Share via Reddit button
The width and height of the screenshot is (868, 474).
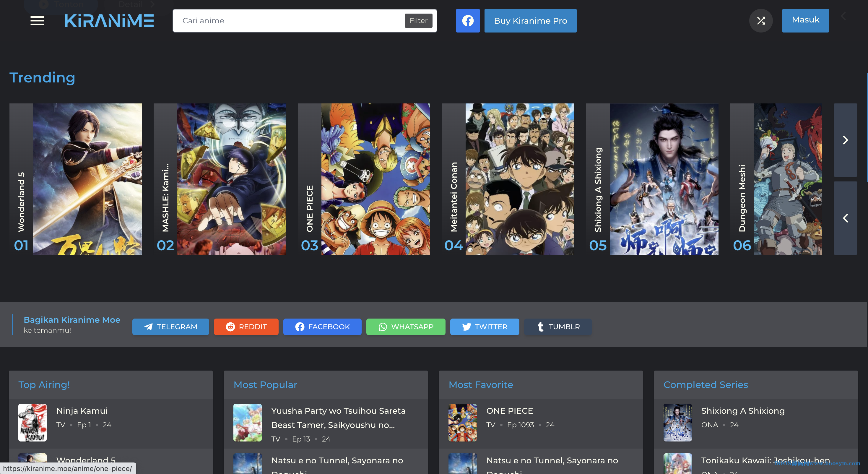click(246, 327)
